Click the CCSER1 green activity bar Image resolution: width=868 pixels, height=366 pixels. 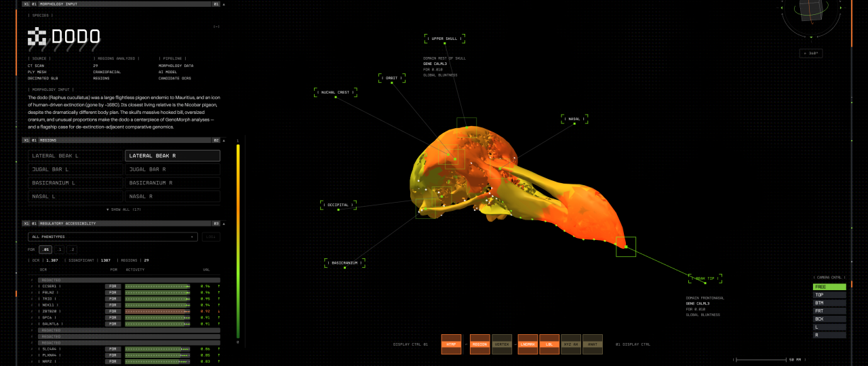(x=157, y=286)
